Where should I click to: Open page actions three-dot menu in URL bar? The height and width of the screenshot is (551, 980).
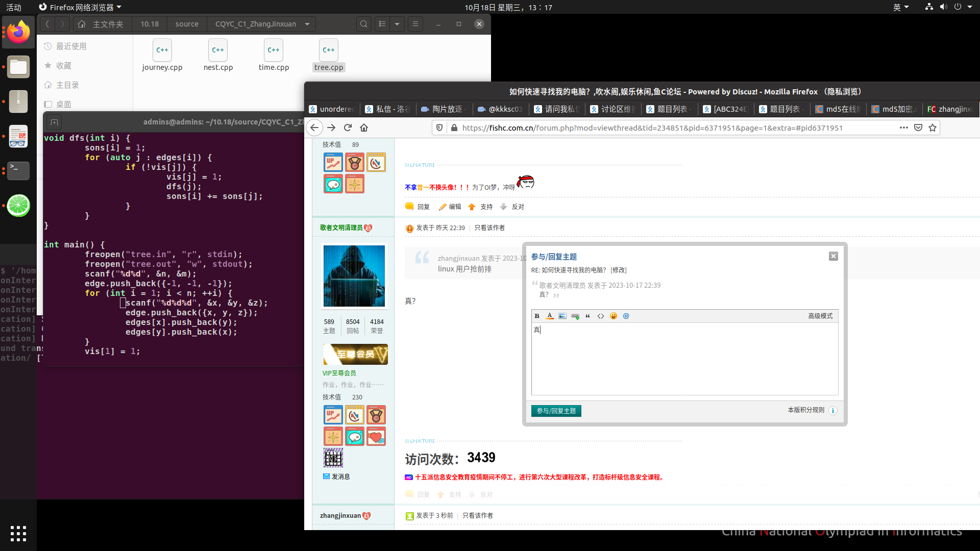(904, 128)
